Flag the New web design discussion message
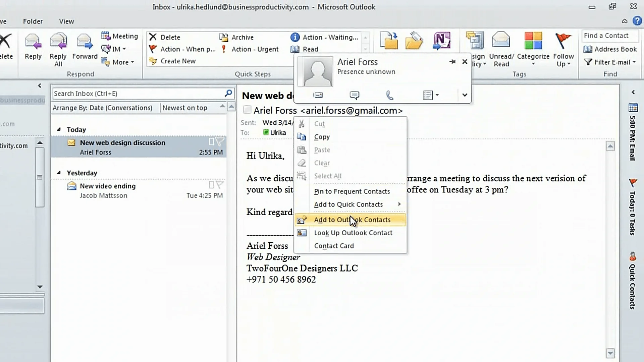This screenshot has height=362, width=644. click(220, 141)
